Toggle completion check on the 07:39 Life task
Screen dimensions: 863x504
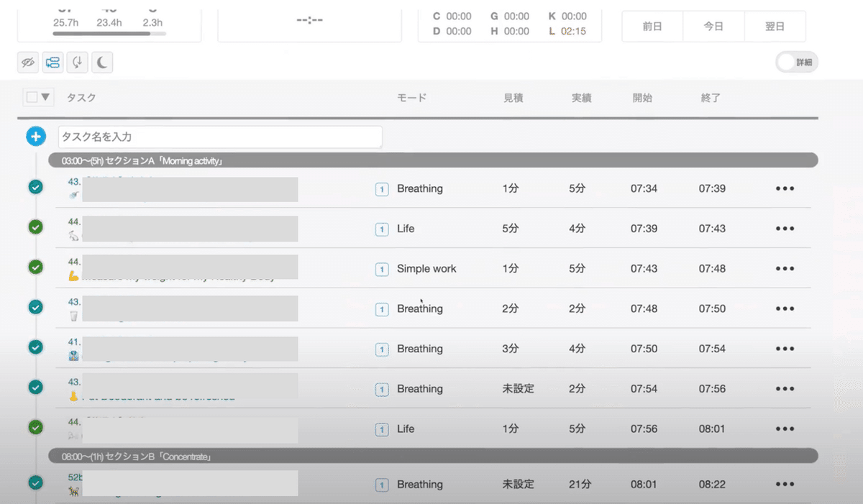coord(35,226)
